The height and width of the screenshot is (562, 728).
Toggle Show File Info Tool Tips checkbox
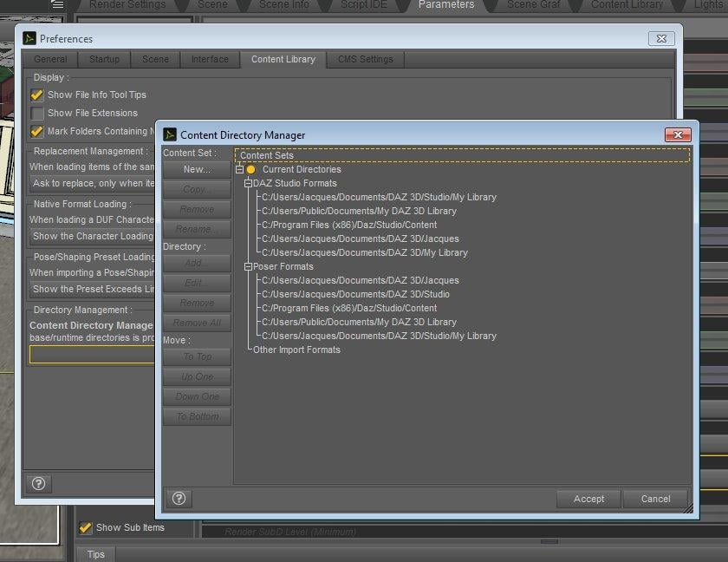(x=37, y=95)
